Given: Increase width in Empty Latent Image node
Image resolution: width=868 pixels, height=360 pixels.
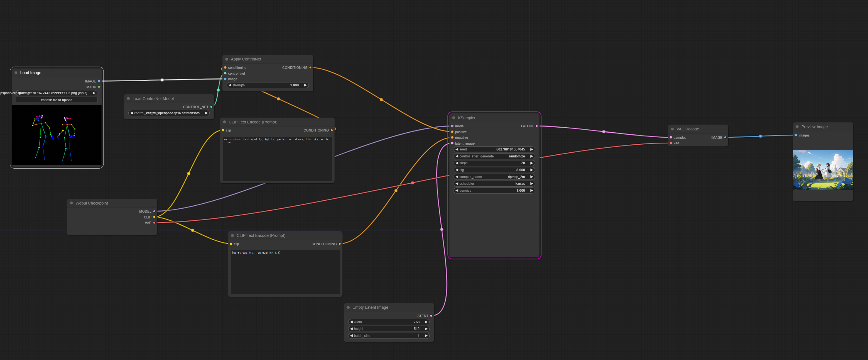Looking at the screenshot, I should click(426, 322).
